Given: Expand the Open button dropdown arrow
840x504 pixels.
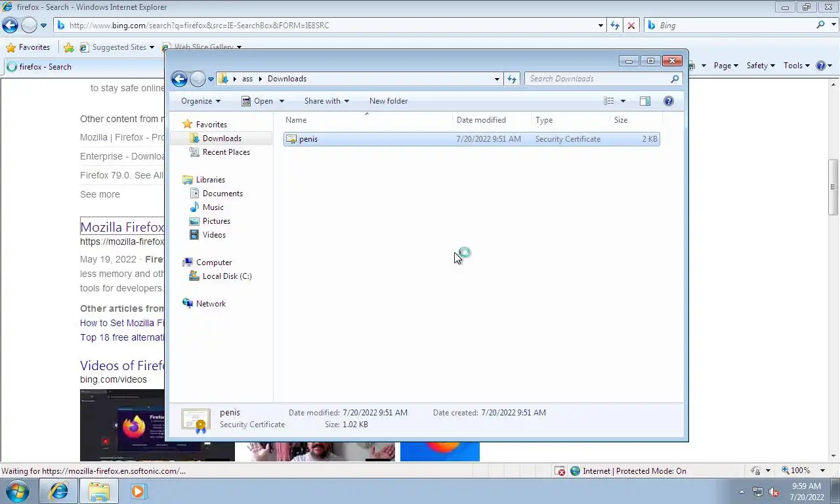Looking at the screenshot, I should coord(282,101).
